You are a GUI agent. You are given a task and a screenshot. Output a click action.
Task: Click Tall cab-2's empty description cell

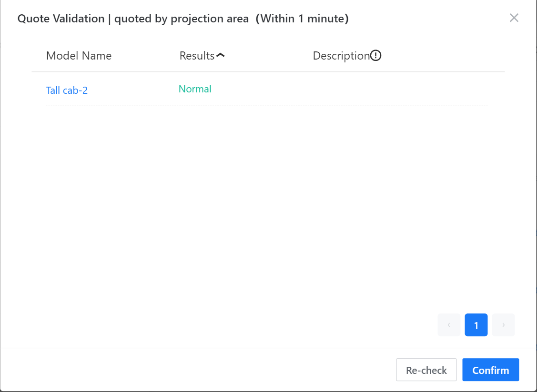click(x=381, y=89)
